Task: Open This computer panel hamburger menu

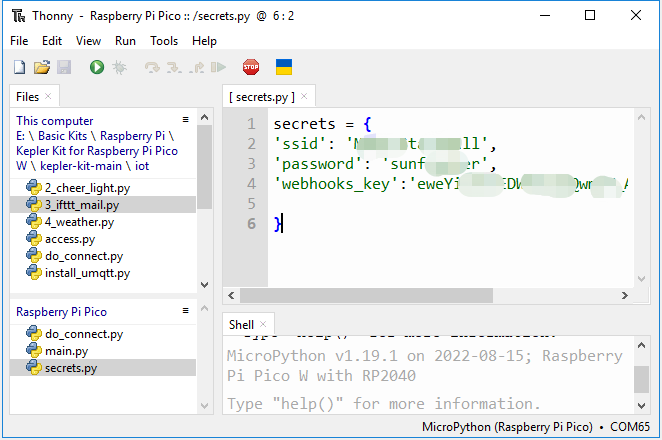Action: pyautogui.click(x=185, y=120)
